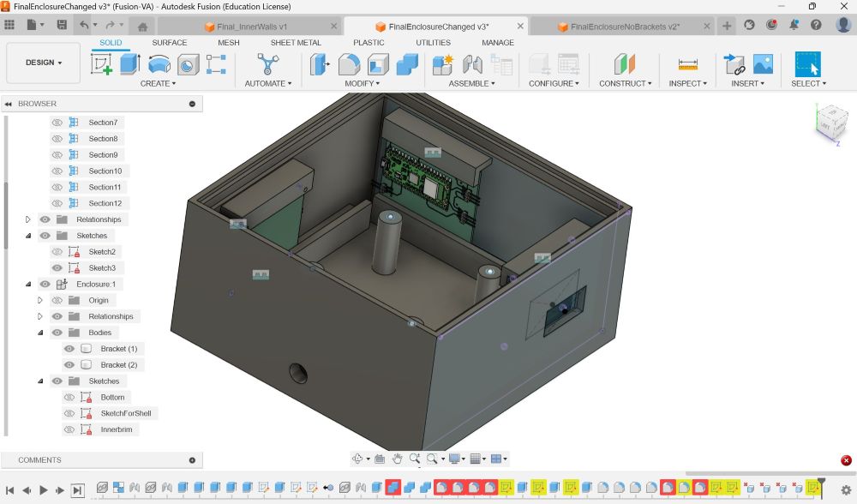The image size is (857, 504).
Task: Select the Revolve tool icon
Action: click(159, 64)
